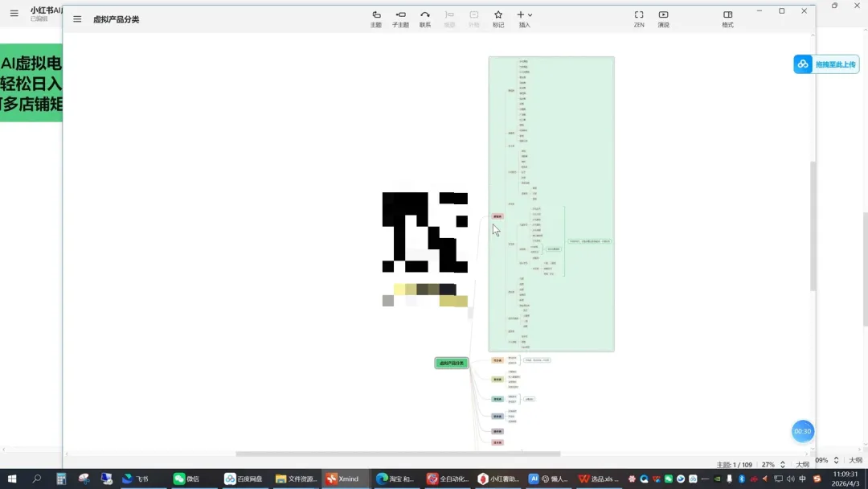Insert a subtopic using 子主题
The image size is (868, 489).
[x=400, y=18]
